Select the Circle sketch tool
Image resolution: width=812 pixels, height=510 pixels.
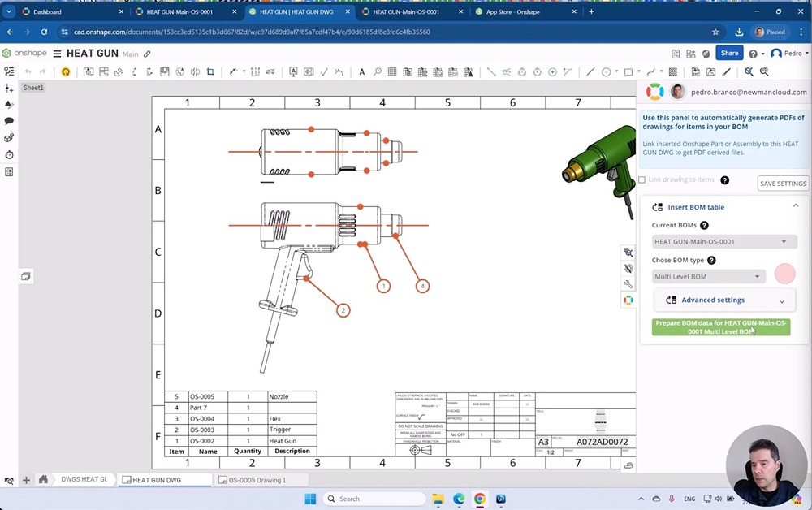point(606,72)
